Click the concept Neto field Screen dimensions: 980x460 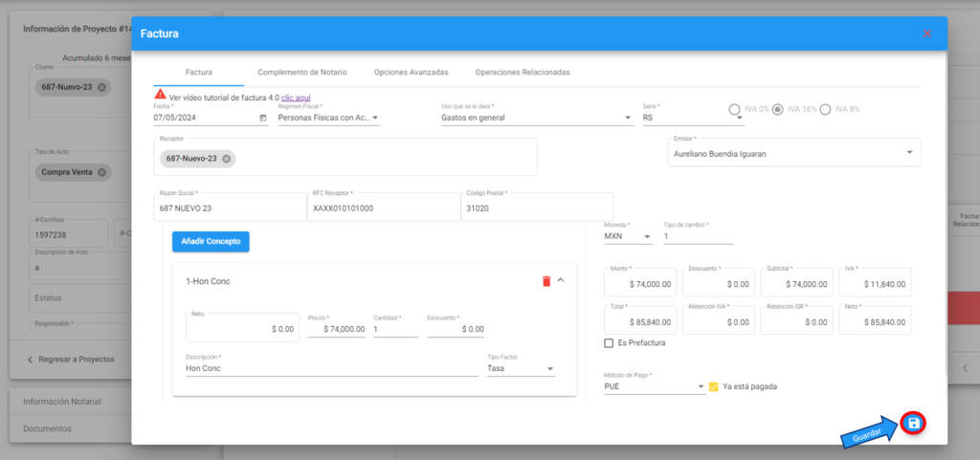point(242,328)
